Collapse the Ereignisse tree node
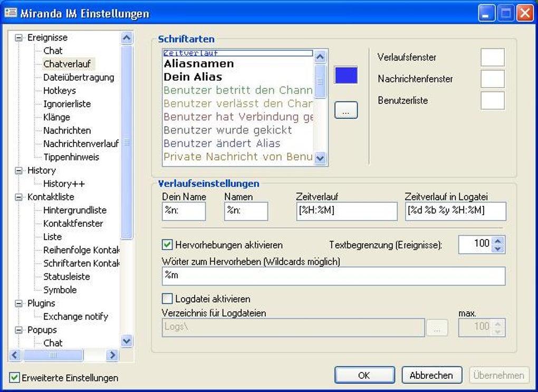The height and width of the screenshot is (392, 538). coord(19,37)
